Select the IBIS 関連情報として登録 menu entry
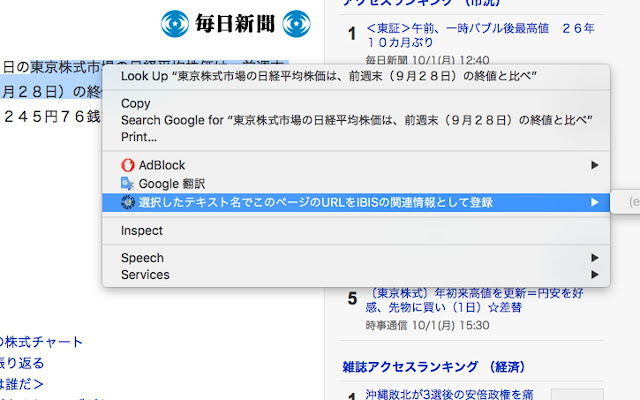Image resolution: width=640 pixels, height=400 pixels. [356, 202]
